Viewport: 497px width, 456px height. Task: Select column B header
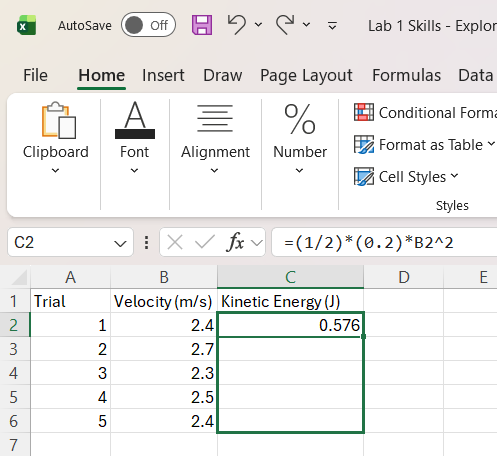pyautogui.click(x=164, y=277)
